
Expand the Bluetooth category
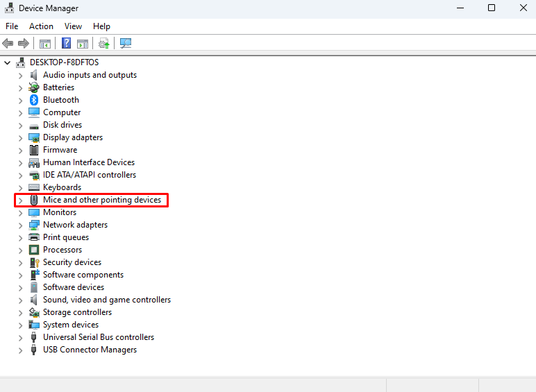(x=21, y=101)
